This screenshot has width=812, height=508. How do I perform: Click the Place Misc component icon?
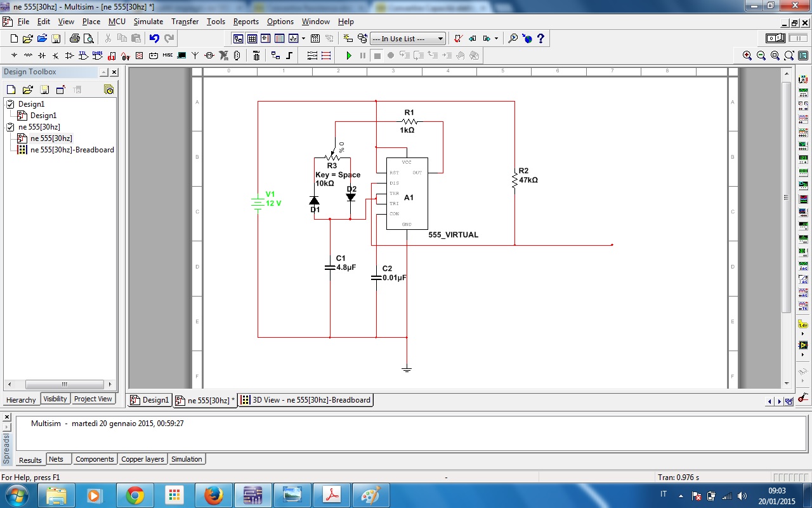167,56
